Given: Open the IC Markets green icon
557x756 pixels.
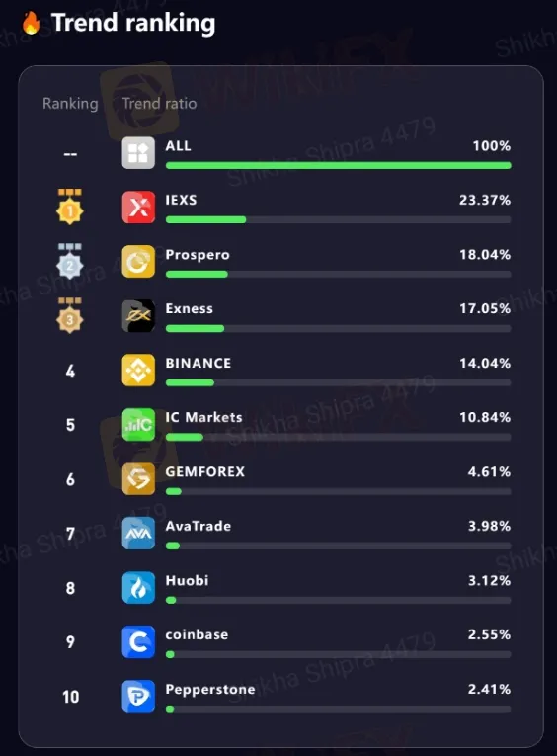Looking at the screenshot, I should [138, 425].
